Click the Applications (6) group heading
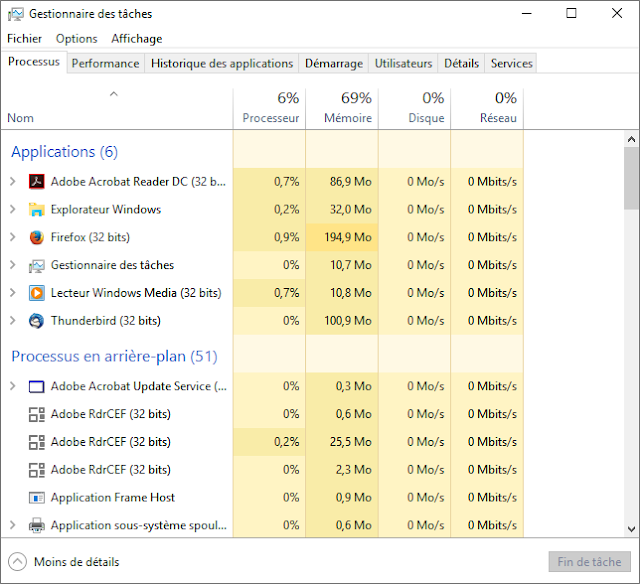The width and height of the screenshot is (640, 584). (64, 152)
